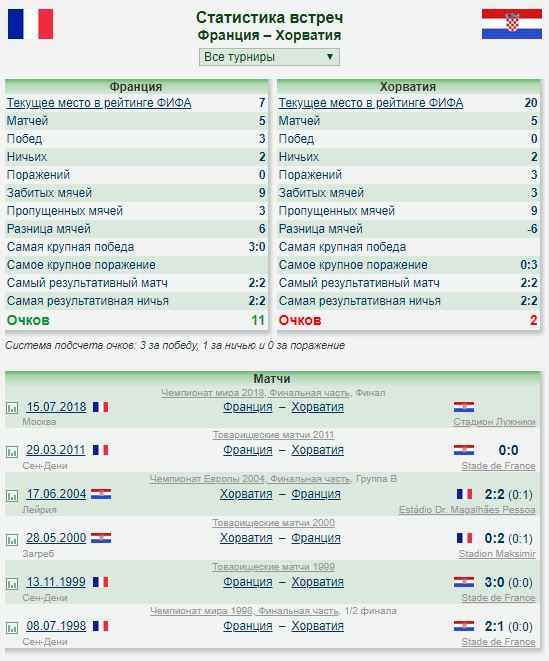Open stats icon for 15.07.2018 match

pyautogui.click(x=12, y=408)
